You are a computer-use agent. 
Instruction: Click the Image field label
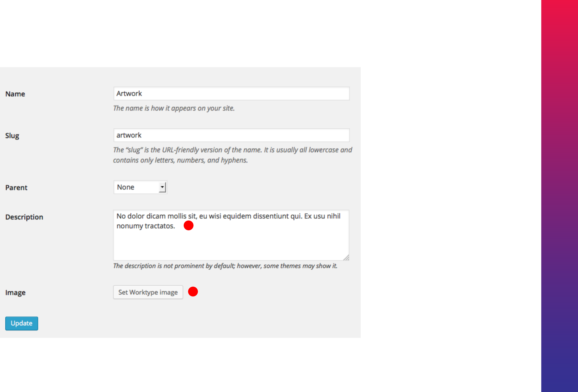tap(15, 293)
